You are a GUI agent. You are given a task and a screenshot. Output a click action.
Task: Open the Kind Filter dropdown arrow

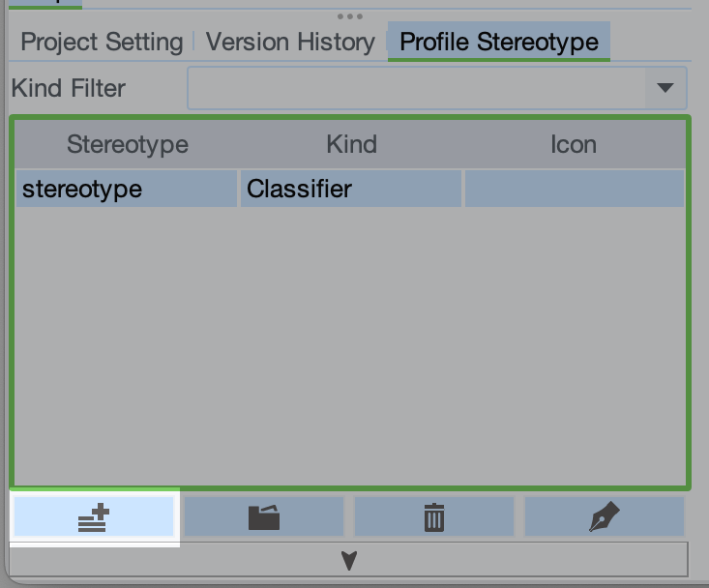665,88
